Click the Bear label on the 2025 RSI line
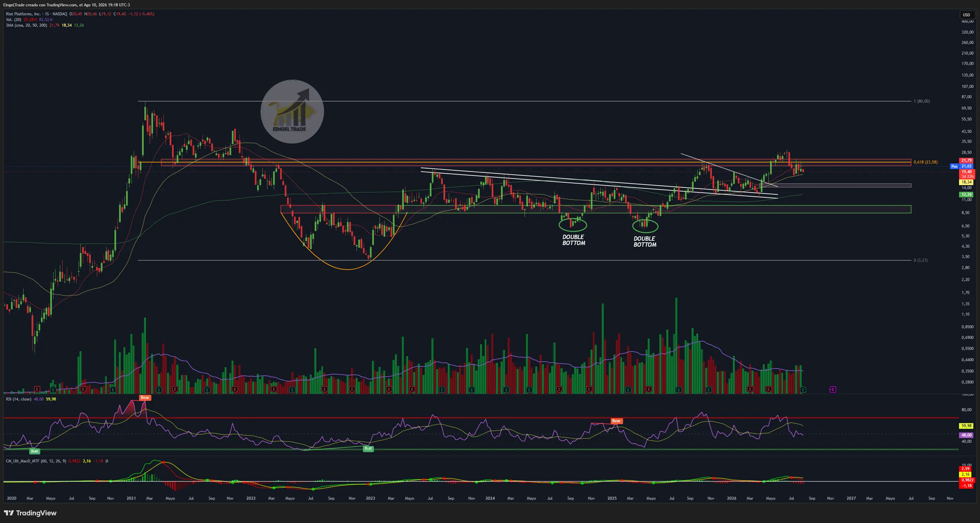The height and width of the screenshot is (523, 980). point(616,420)
